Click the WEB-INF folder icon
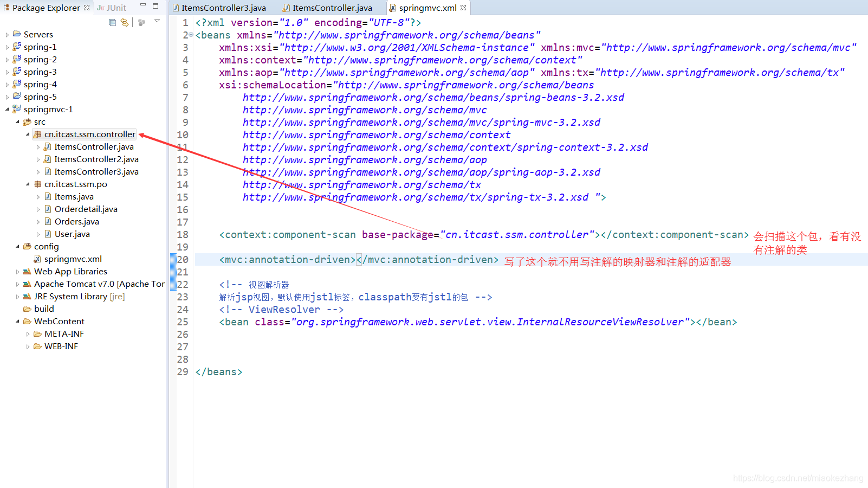Image resolution: width=868 pixels, height=488 pixels. coord(37,346)
